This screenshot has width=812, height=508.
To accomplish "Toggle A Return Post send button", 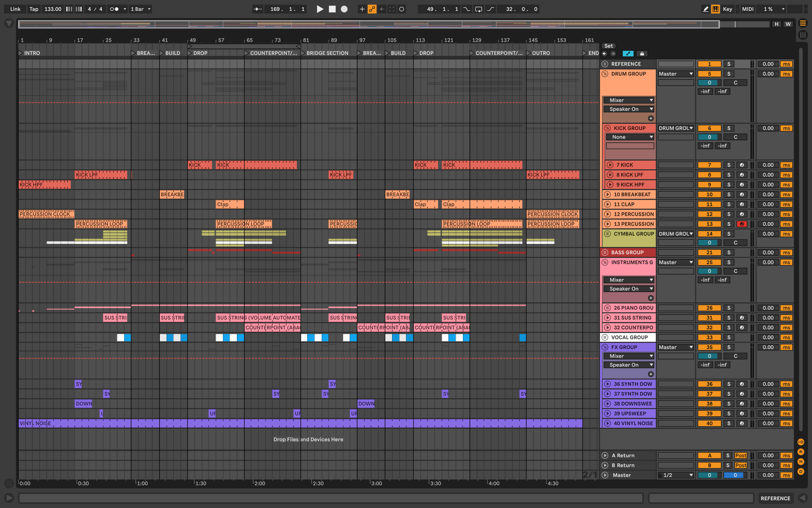I will 741,456.
